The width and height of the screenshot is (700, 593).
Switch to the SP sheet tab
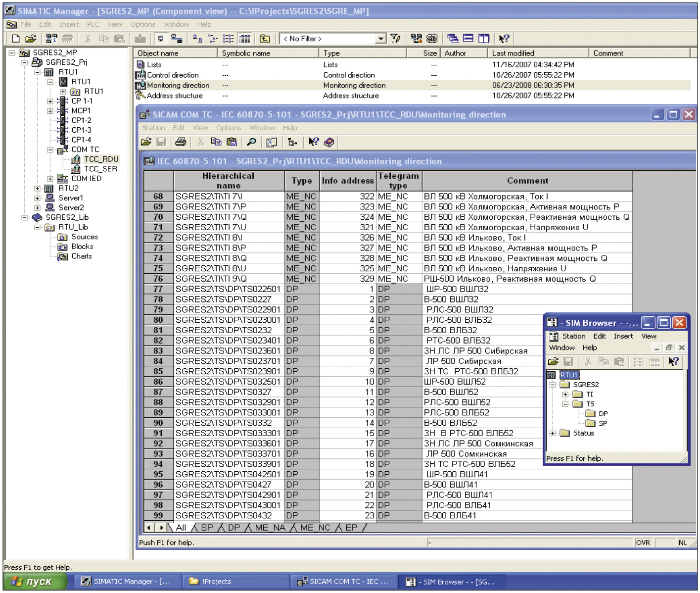pyautogui.click(x=207, y=528)
